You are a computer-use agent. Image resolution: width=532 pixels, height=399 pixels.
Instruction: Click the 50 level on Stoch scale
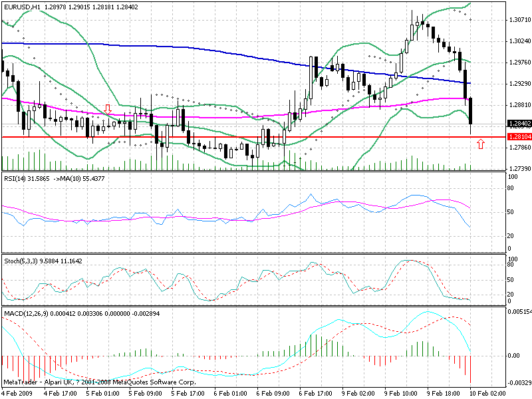coord(510,280)
